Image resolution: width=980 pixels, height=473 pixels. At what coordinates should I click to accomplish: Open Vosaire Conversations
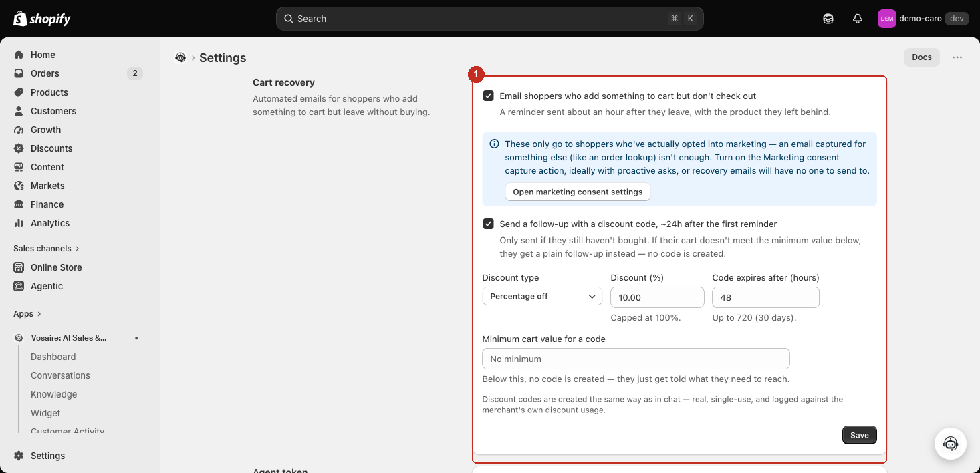point(60,375)
